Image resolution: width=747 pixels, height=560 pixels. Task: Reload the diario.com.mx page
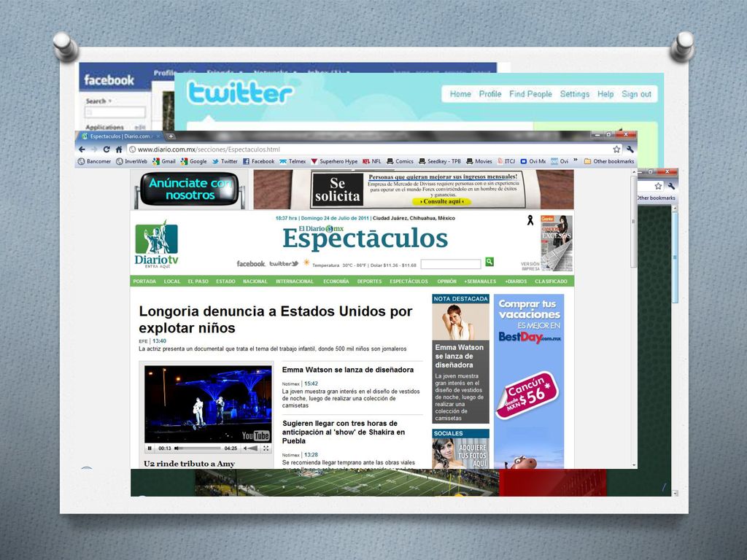[107, 149]
